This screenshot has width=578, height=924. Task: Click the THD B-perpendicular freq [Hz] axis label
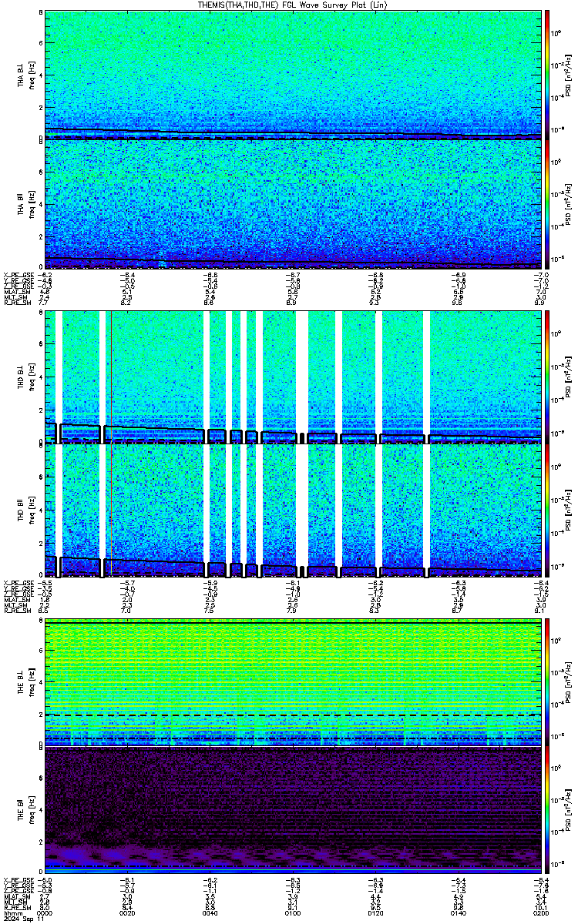pyautogui.click(x=32, y=376)
